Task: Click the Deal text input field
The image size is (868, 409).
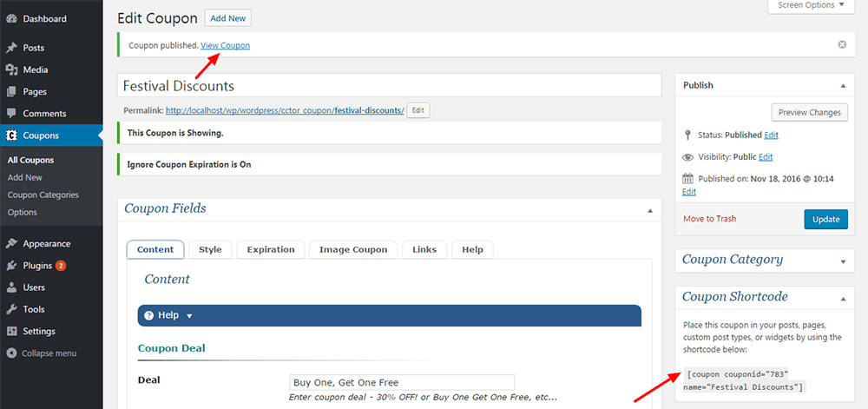Action: click(x=401, y=382)
